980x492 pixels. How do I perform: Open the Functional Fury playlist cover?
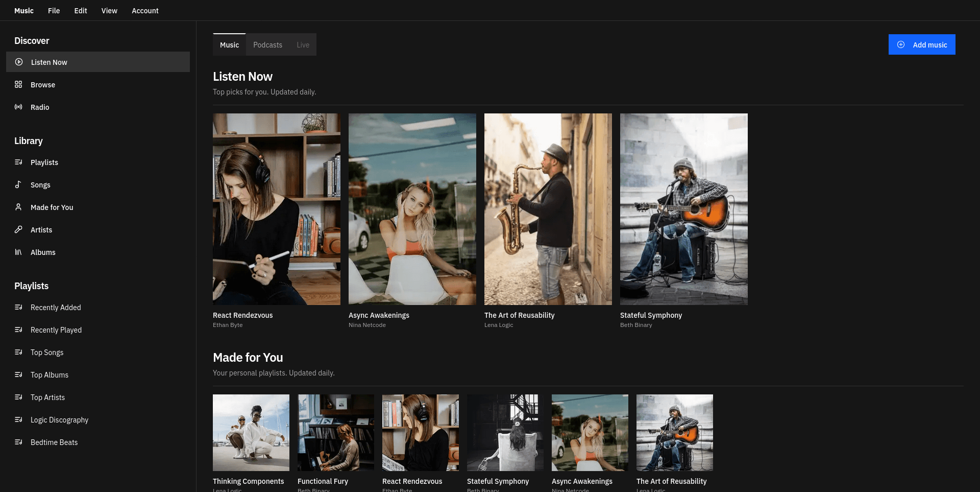[336, 433]
